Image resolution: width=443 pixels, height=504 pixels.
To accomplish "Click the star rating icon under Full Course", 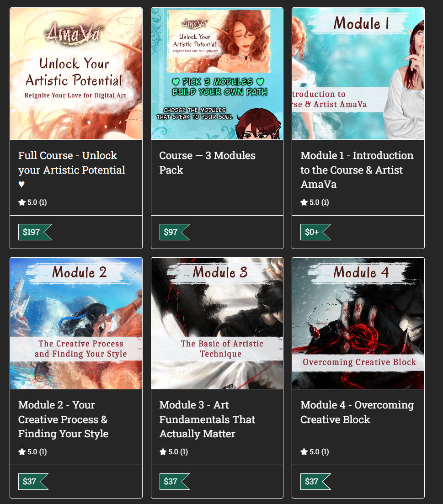I will (x=22, y=202).
